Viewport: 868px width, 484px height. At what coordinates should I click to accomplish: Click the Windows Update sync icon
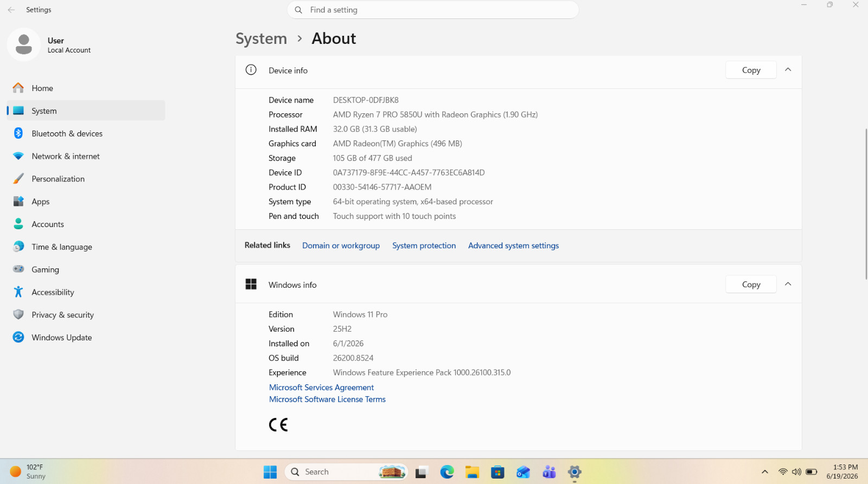click(18, 337)
